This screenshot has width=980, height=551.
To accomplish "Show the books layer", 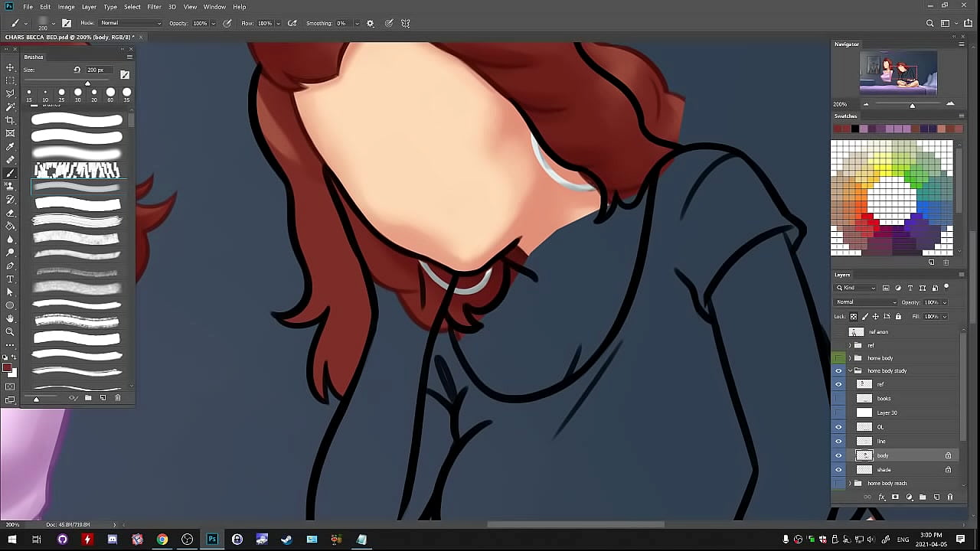I will [x=838, y=399].
